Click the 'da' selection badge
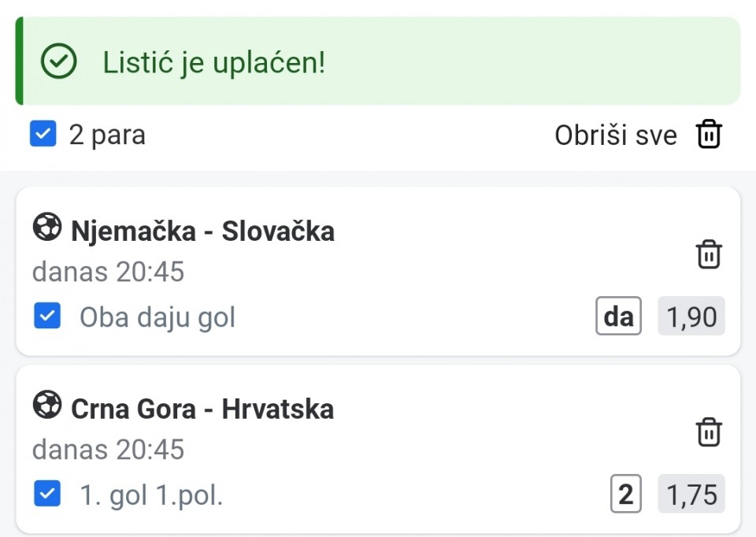Screen dimensions: 756x537 click(x=618, y=317)
